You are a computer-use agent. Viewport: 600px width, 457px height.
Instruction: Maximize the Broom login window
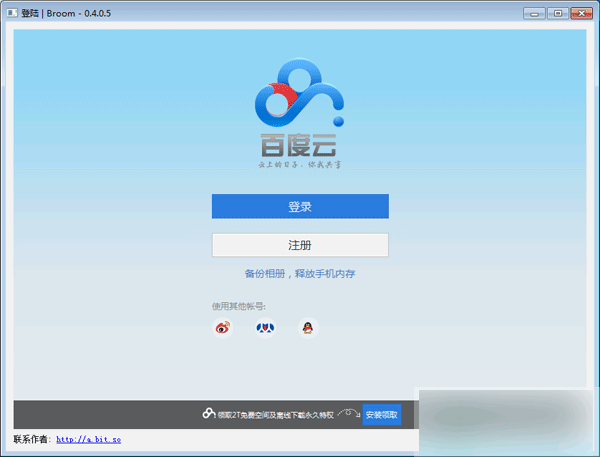point(557,13)
